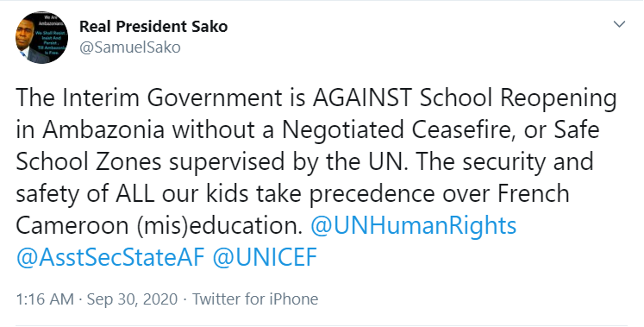Open the tweet options chevron menu
644x327 pixels.
[x=619, y=24]
